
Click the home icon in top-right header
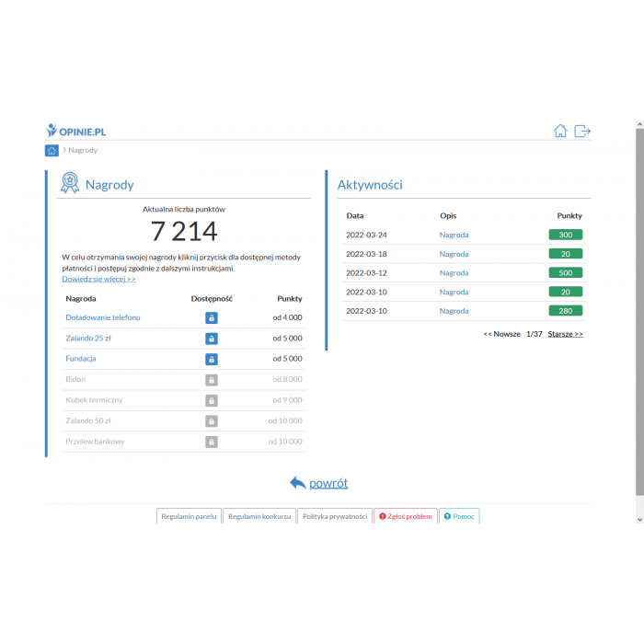click(560, 131)
